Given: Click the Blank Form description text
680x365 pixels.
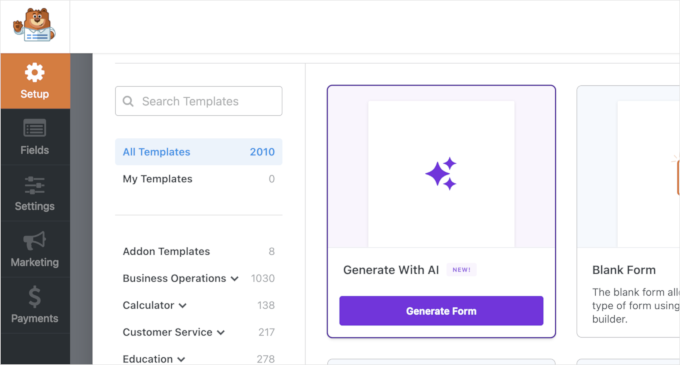Looking at the screenshot, I should [x=636, y=306].
